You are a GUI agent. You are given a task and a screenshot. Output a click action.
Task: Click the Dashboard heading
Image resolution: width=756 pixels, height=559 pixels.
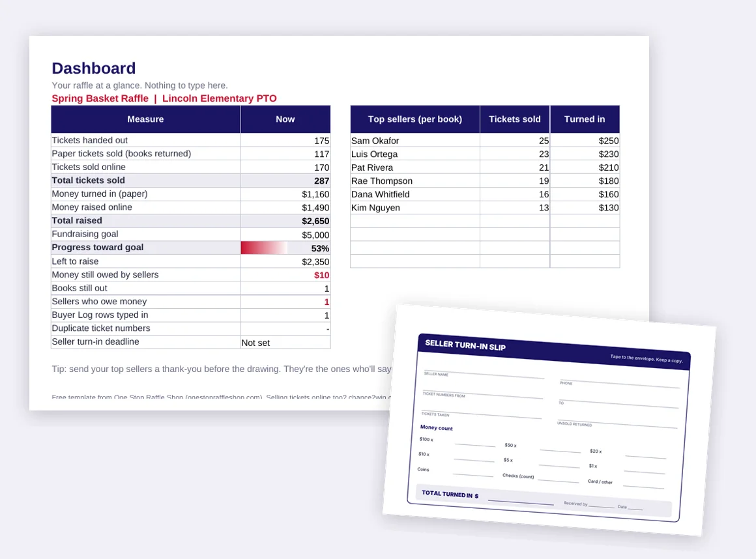pyautogui.click(x=94, y=68)
